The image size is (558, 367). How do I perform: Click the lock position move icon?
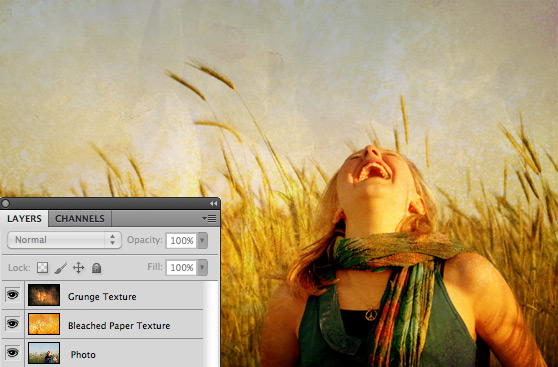pos(78,267)
